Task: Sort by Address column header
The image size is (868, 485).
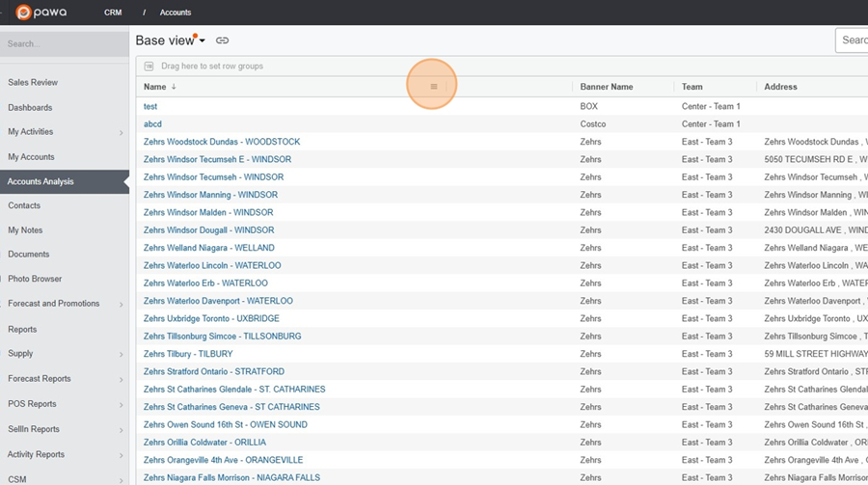Action: click(780, 87)
